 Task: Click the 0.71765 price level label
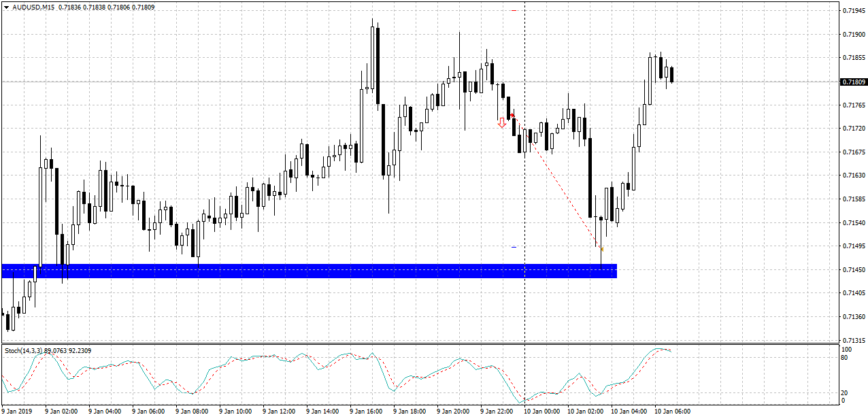(x=854, y=105)
